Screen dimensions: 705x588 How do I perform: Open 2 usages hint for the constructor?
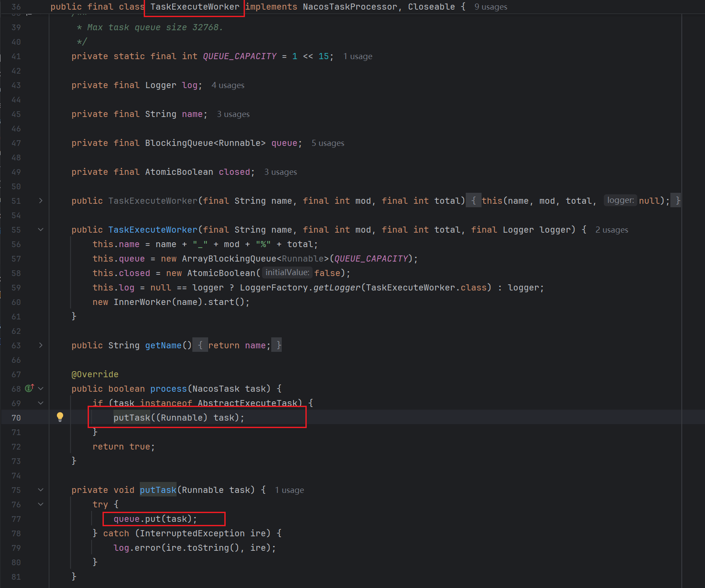tap(611, 230)
